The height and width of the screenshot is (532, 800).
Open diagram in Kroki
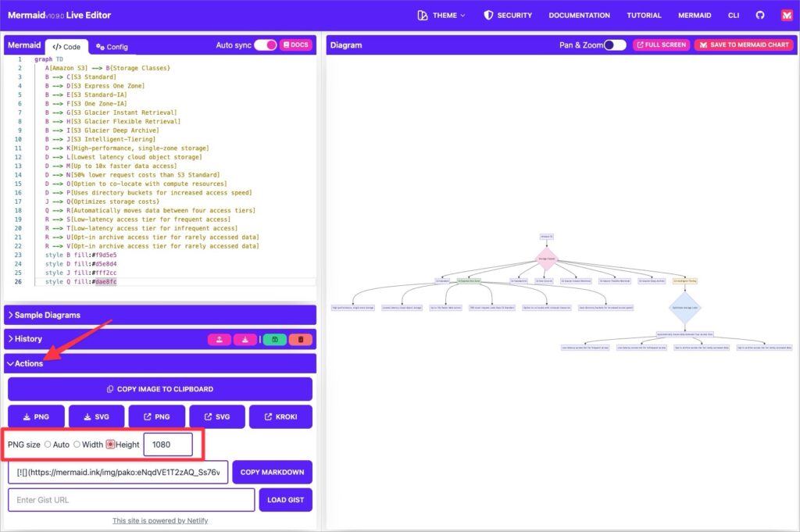280,416
